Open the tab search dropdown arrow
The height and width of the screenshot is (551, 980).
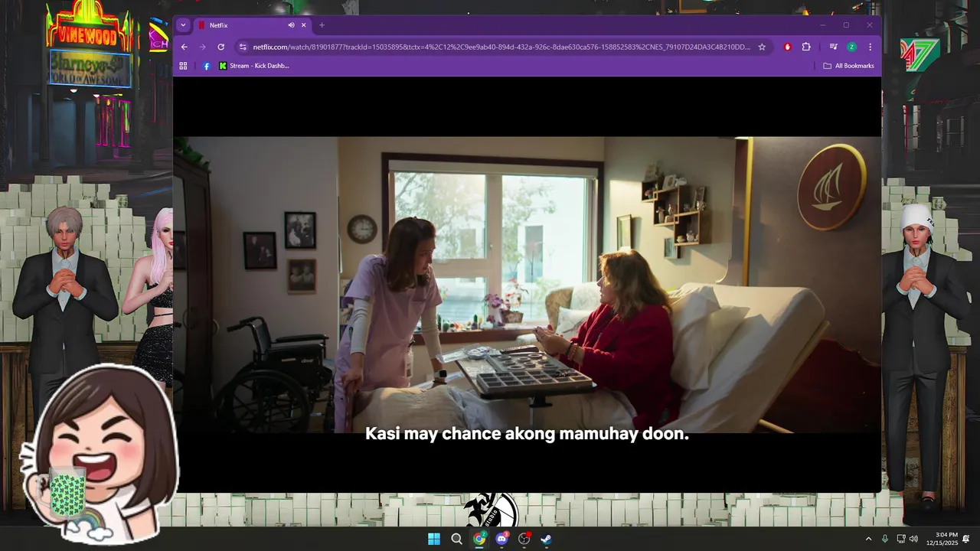point(183,25)
